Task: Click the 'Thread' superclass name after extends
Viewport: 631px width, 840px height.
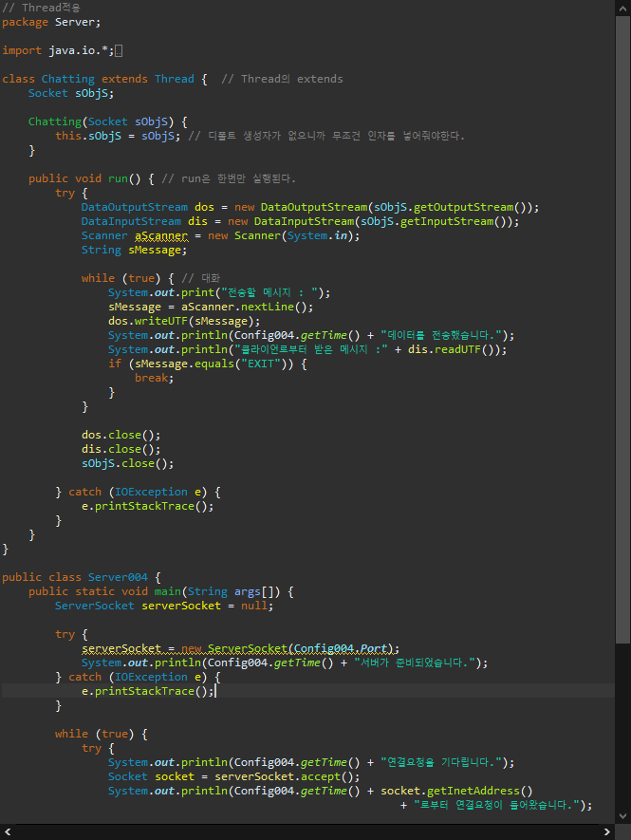Action: 175,80
